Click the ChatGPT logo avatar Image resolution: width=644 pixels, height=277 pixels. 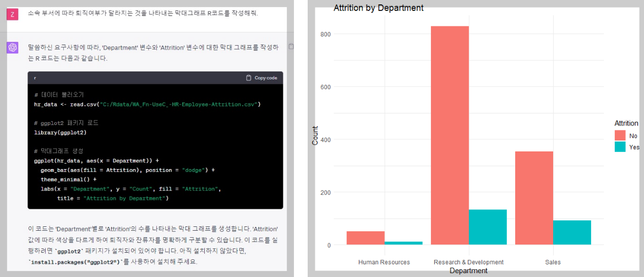click(12, 48)
